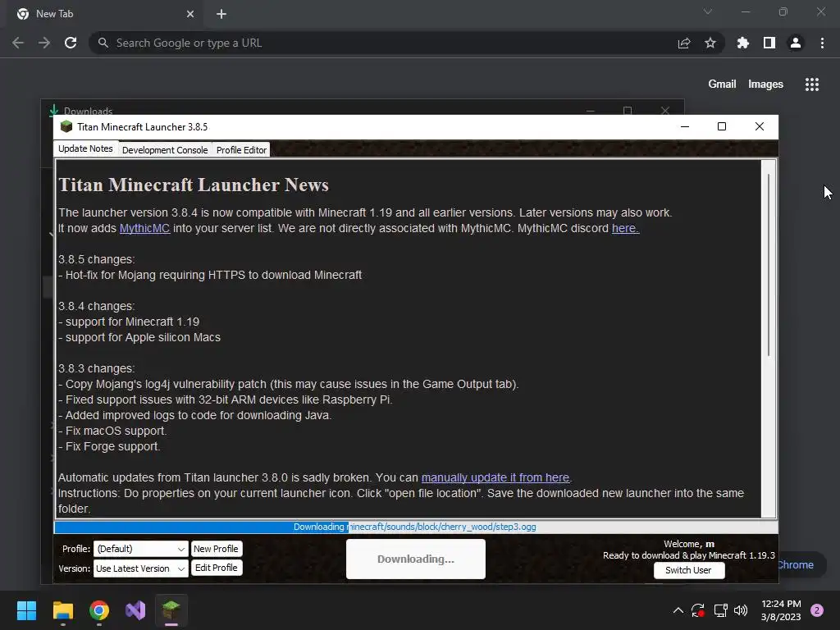This screenshot has height=630, width=840.
Task: Close the New Tab tab
Action: coord(190,14)
